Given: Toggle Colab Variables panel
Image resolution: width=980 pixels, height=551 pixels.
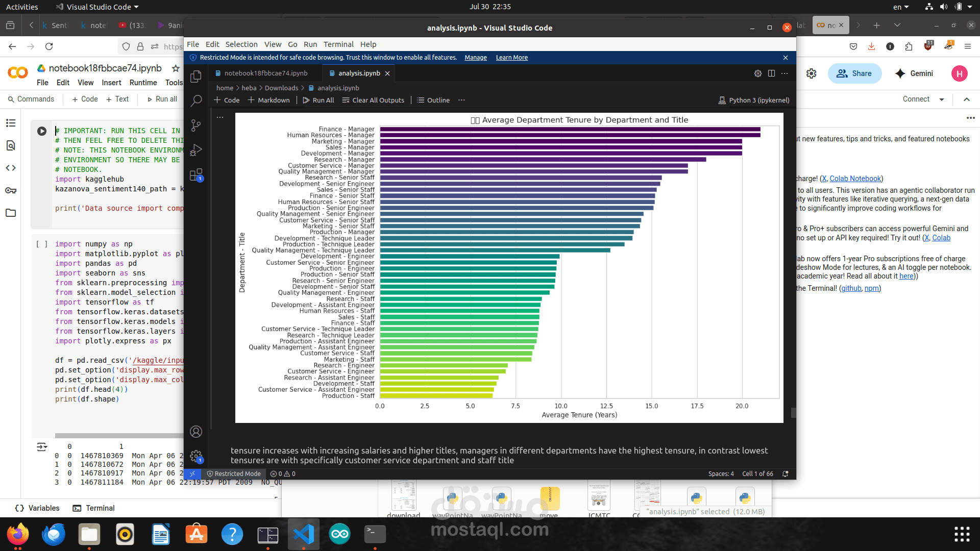Looking at the screenshot, I should tap(37, 508).
